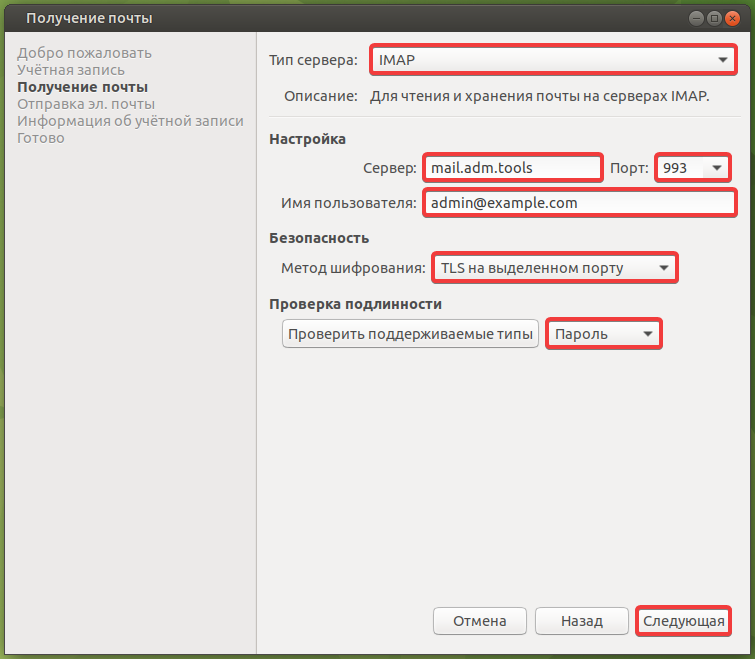Open the 'Пароль' authentication dropdown

(604, 334)
